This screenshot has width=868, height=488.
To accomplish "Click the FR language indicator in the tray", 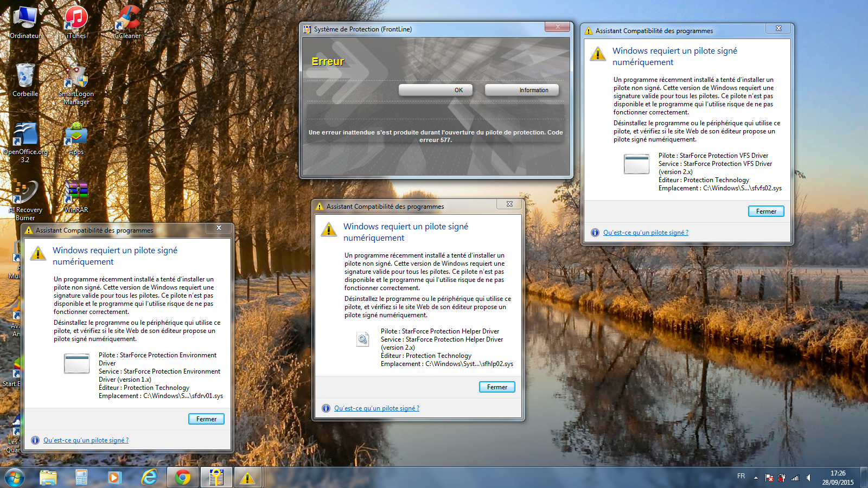I will coord(741,476).
